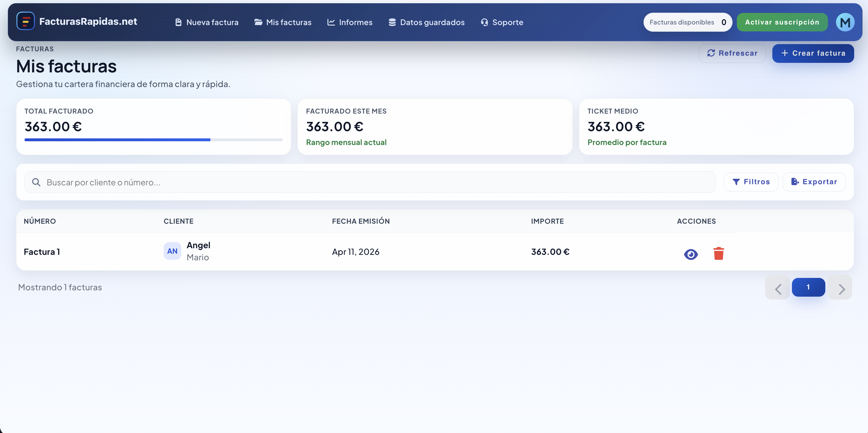
Task: Open Nueva factura from the navigation
Action: click(207, 22)
